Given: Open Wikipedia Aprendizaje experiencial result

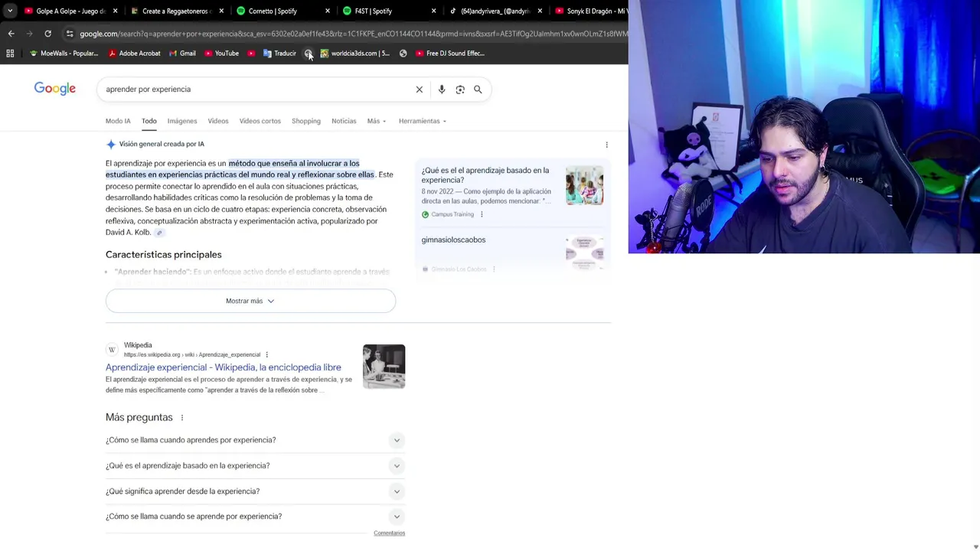Looking at the screenshot, I should [223, 367].
